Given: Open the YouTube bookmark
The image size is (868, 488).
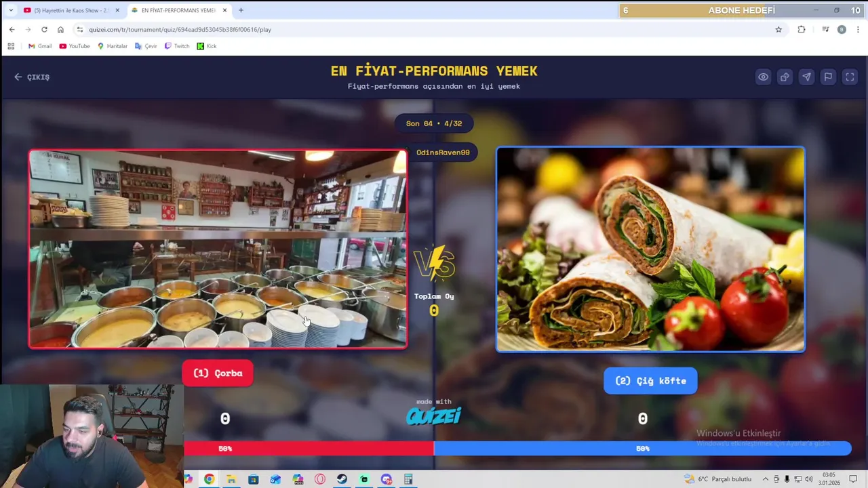Looking at the screenshot, I should coord(75,46).
